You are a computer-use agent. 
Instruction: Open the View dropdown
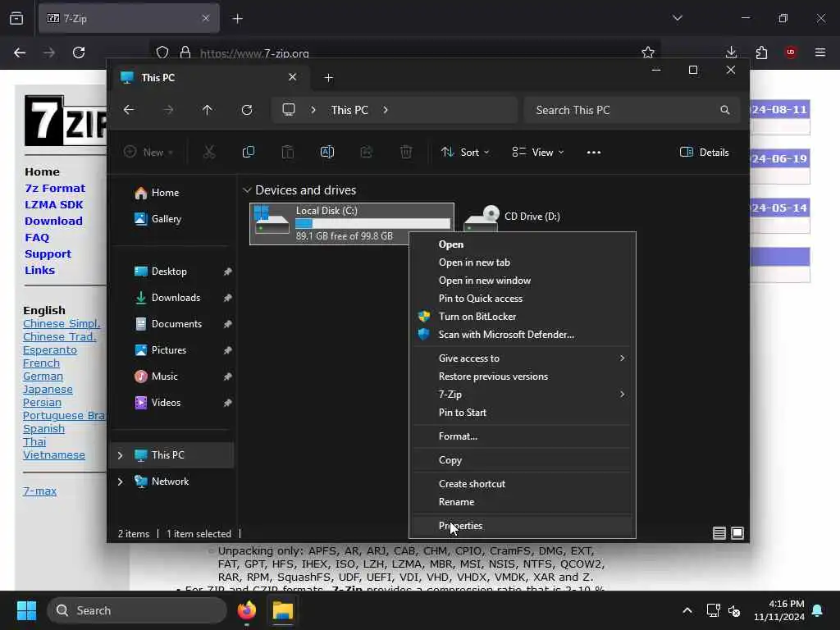tap(538, 152)
